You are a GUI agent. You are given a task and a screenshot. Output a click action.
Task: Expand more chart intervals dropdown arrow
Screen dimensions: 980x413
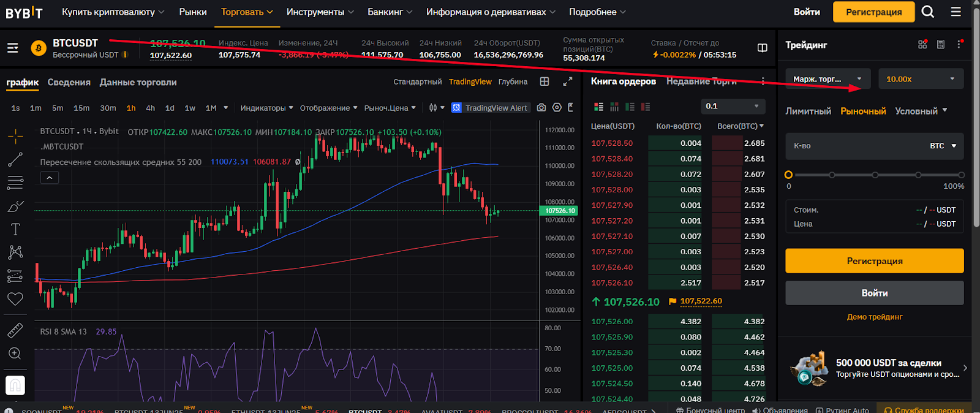[x=226, y=108]
